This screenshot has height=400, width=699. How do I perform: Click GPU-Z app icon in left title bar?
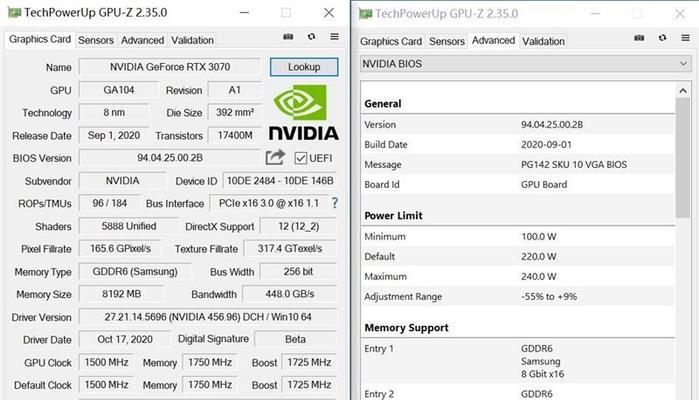point(14,12)
